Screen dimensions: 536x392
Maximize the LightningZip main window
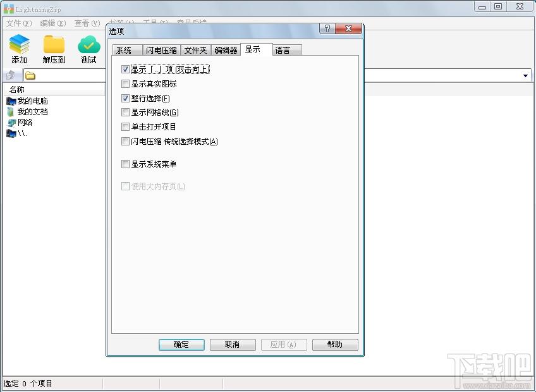point(498,6)
